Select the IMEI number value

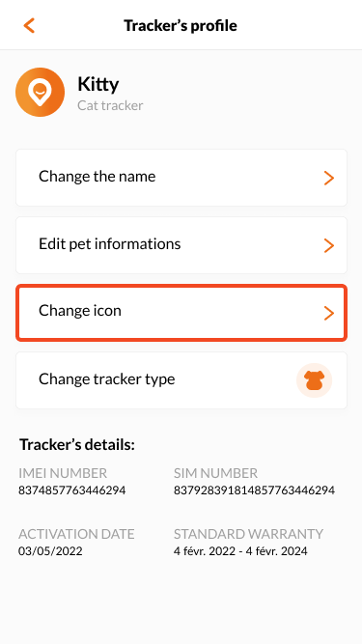coord(71,490)
